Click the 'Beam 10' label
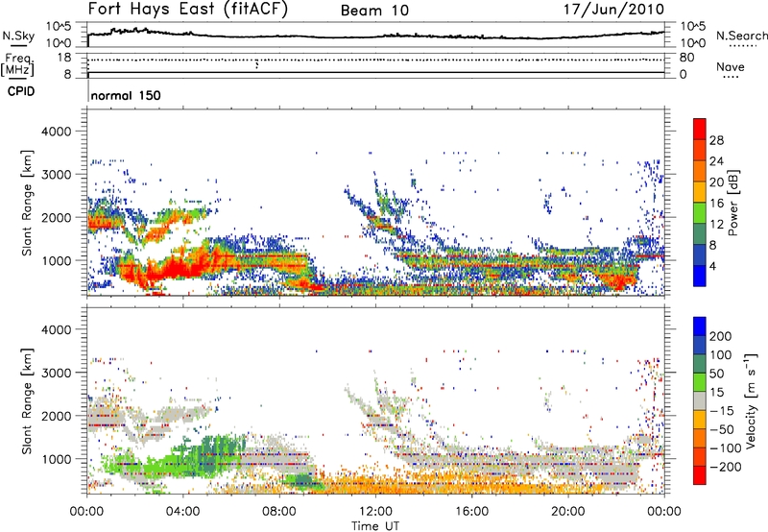Viewport: 768px width, 532px height. [x=374, y=11]
